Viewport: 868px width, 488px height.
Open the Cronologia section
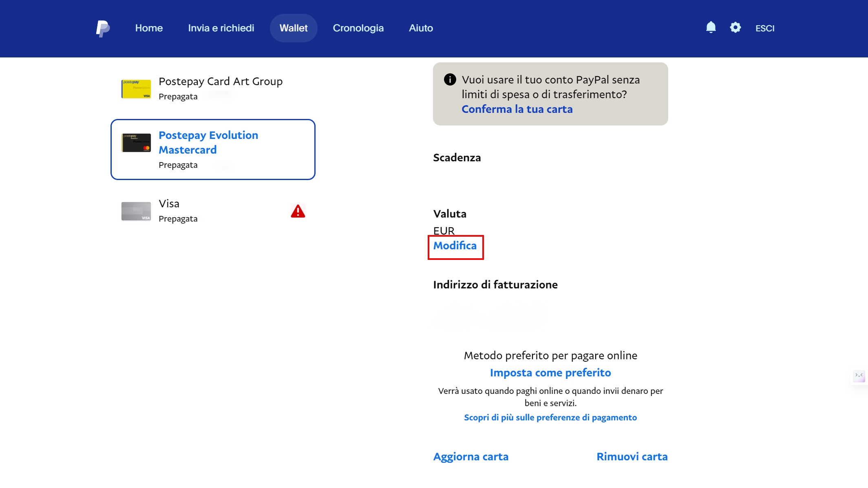[x=358, y=28]
